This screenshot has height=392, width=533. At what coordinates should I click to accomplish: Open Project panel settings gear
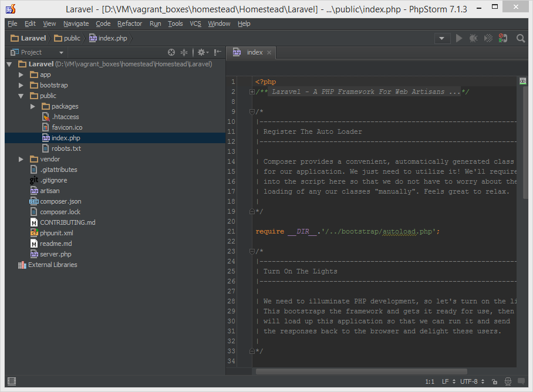tap(203, 52)
